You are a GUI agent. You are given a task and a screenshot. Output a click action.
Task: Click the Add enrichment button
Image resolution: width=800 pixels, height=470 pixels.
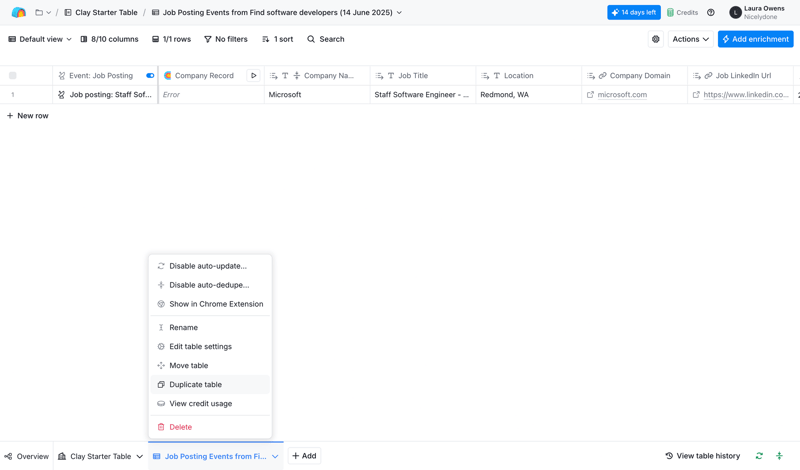click(x=755, y=39)
